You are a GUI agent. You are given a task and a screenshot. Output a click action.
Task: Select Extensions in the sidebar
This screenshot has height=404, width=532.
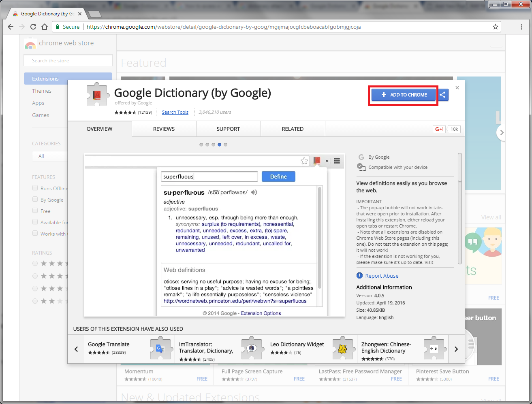pyautogui.click(x=68, y=79)
